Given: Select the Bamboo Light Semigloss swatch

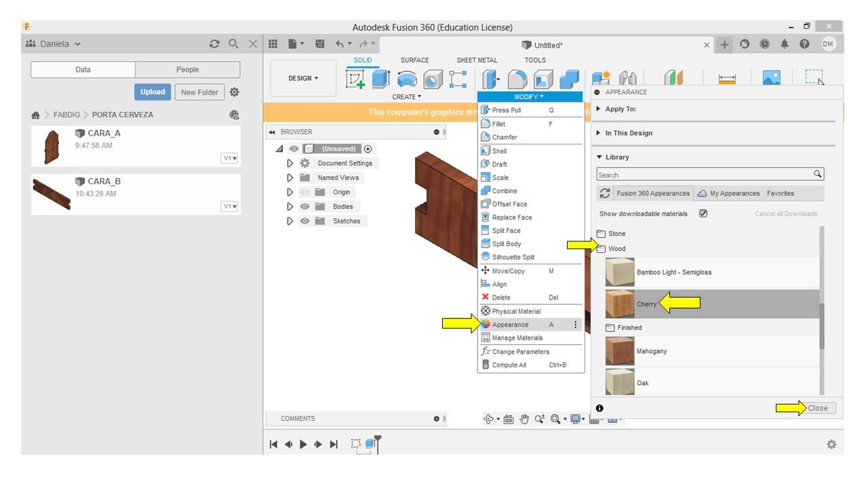Looking at the screenshot, I should coord(620,272).
